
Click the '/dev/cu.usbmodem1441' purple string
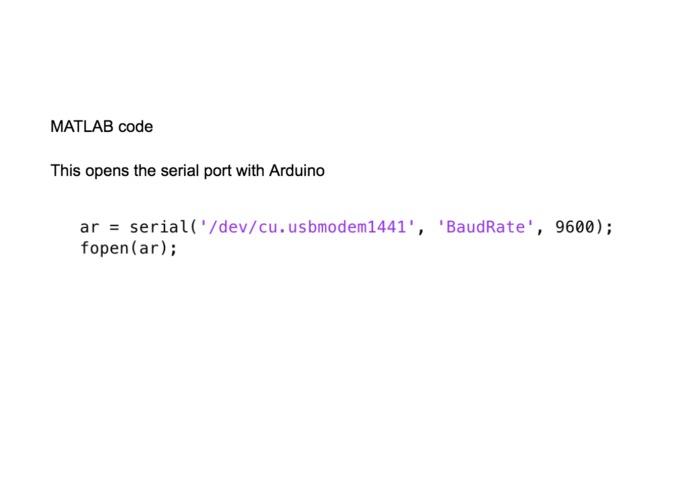307,227
